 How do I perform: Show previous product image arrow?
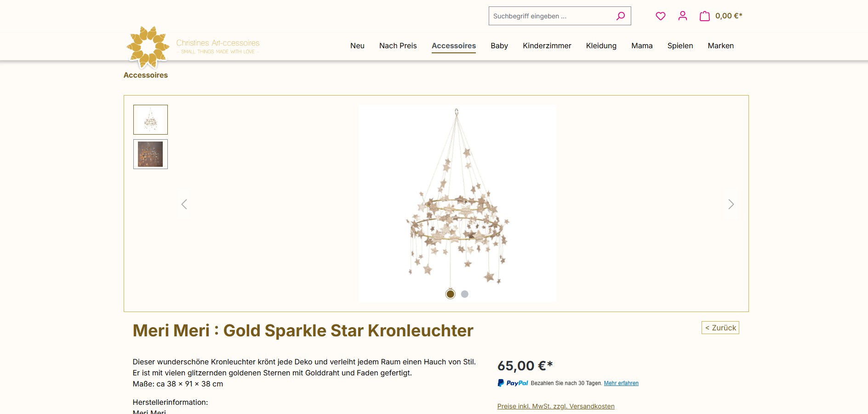[184, 204]
